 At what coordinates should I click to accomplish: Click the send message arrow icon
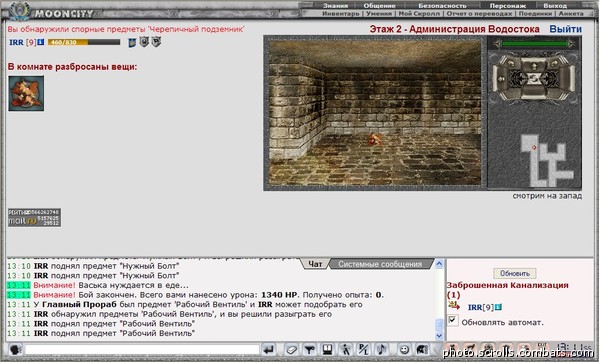pos(269,349)
